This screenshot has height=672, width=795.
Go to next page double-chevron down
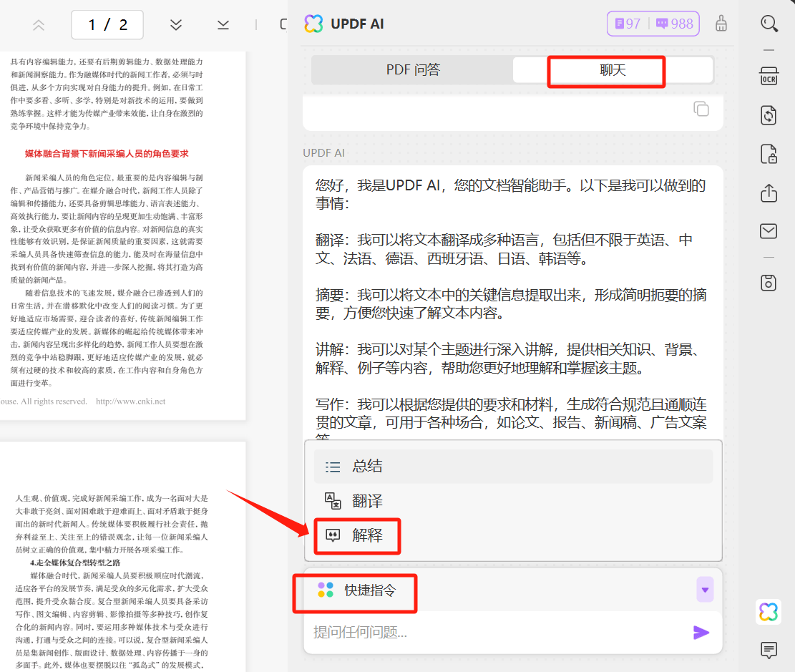point(176,25)
